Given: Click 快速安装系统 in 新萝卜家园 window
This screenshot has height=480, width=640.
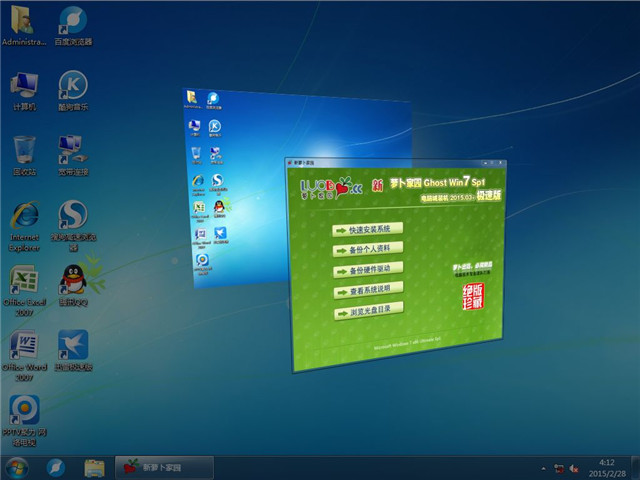Looking at the screenshot, I should click(x=368, y=230).
